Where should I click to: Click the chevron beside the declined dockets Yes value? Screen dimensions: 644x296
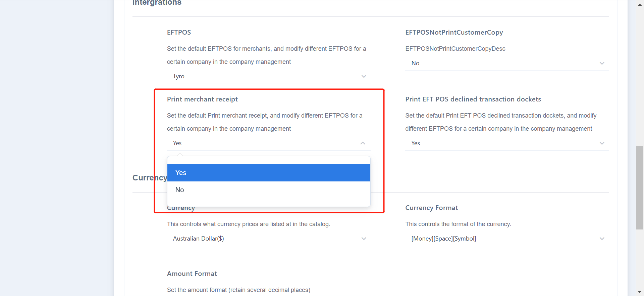[x=602, y=143]
